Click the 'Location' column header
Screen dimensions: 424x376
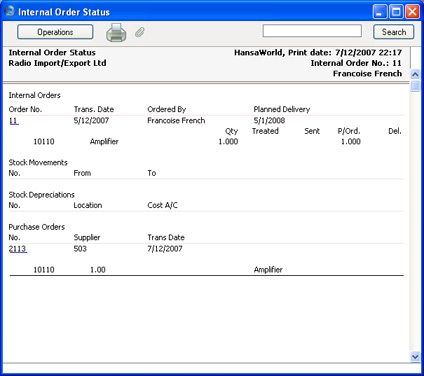pos(88,205)
